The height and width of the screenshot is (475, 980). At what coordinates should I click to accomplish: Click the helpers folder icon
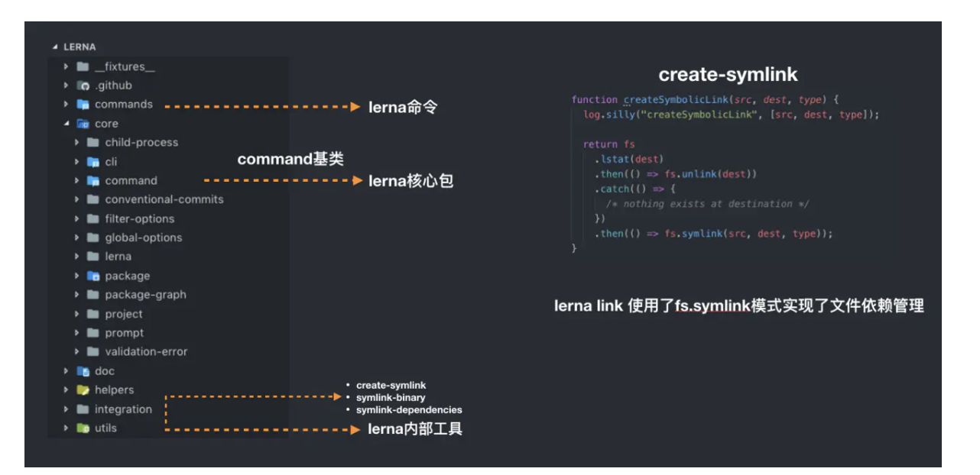(x=83, y=390)
